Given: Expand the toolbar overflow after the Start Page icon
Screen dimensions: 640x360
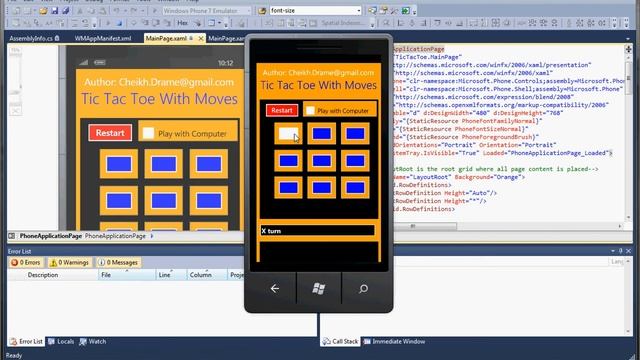Looking at the screenshot, I should click(414, 12).
